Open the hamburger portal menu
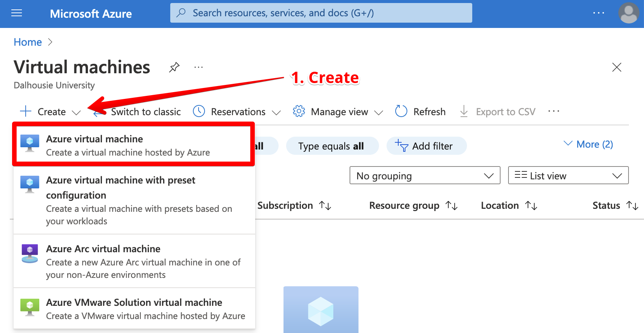The height and width of the screenshot is (333, 644). coord(17,14)
